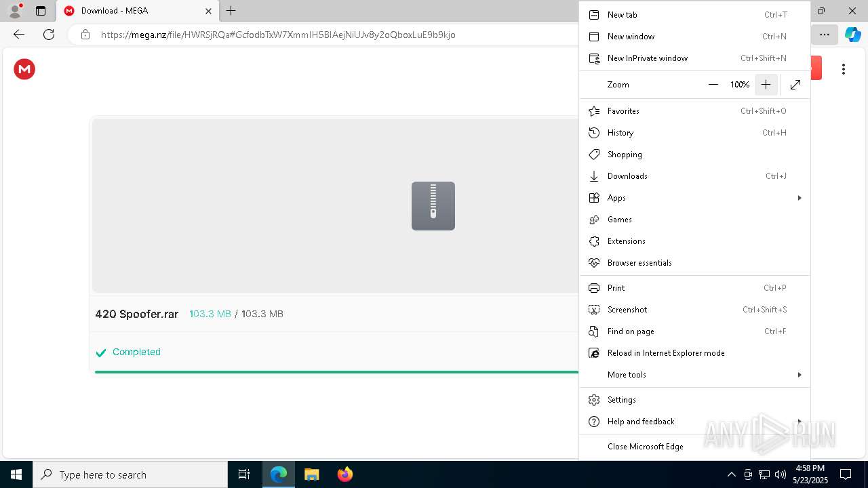Click the taskbar clock showing 4:58 PM
This screenshot has width=868, height=488.
click(x=810, y=474)
